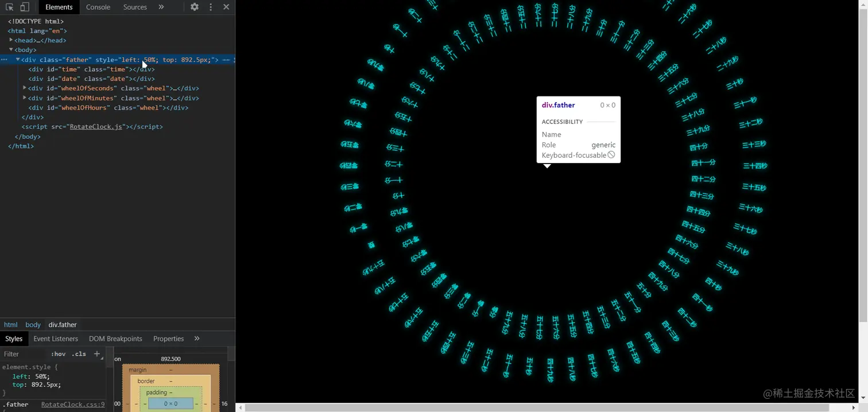Toggle the :hov element state button

tap(58, 354)
